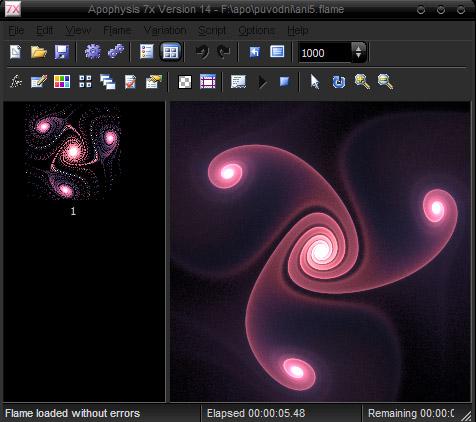The height and width of the screenshot is (422, 476).
Task: Click the quality spinner arrows
Action: (x=359, y=52)
